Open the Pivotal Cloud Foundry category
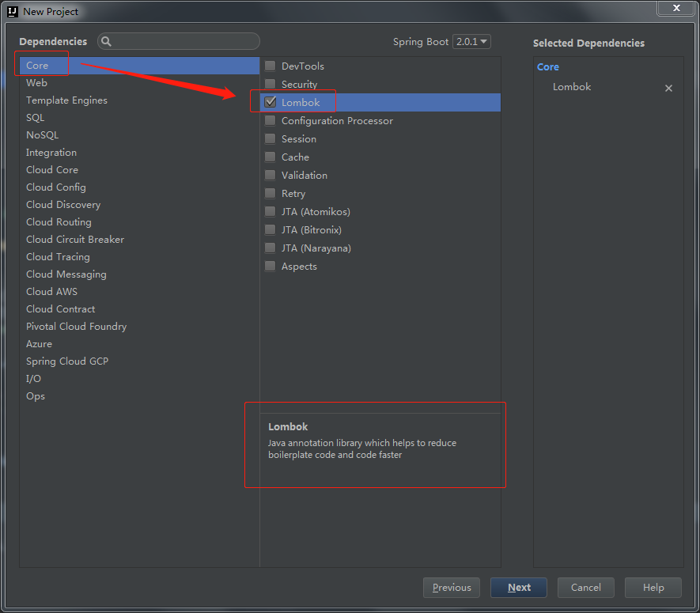The image size is (700, 613). click(139, 327)
